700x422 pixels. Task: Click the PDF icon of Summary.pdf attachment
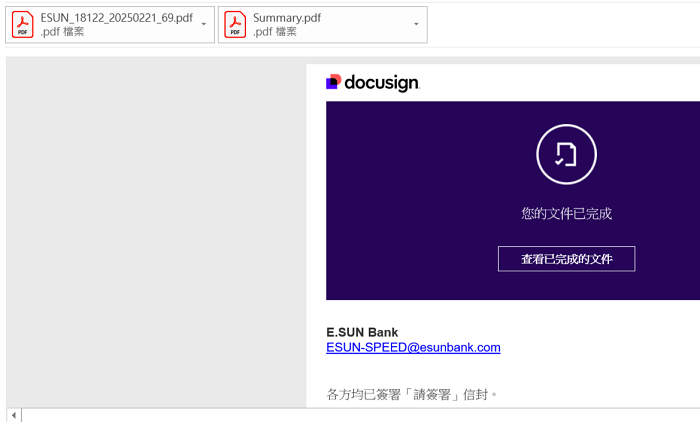[x=235, y=25]
